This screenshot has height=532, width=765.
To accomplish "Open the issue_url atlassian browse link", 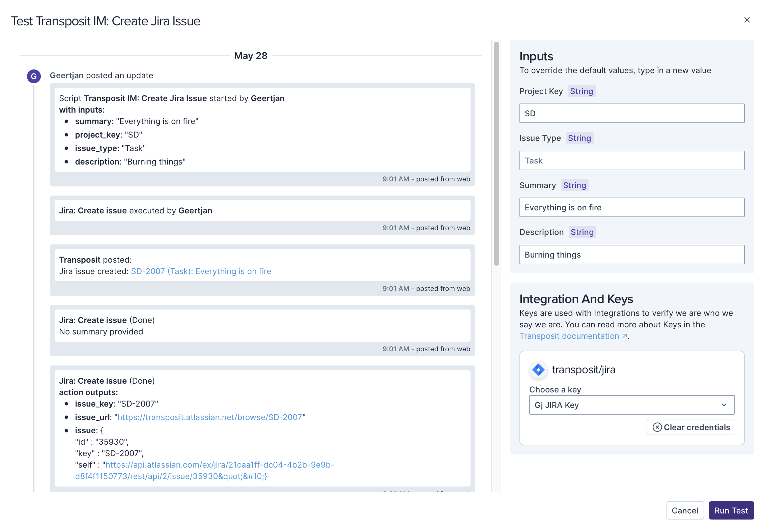I will 209,417.
